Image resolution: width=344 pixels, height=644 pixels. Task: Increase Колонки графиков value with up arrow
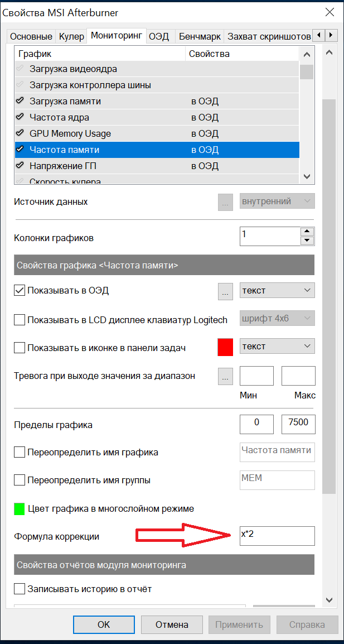point(307,232)
